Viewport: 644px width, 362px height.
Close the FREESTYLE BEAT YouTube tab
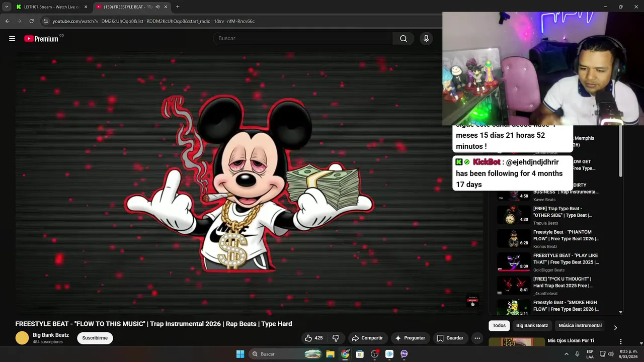(166, 7)
